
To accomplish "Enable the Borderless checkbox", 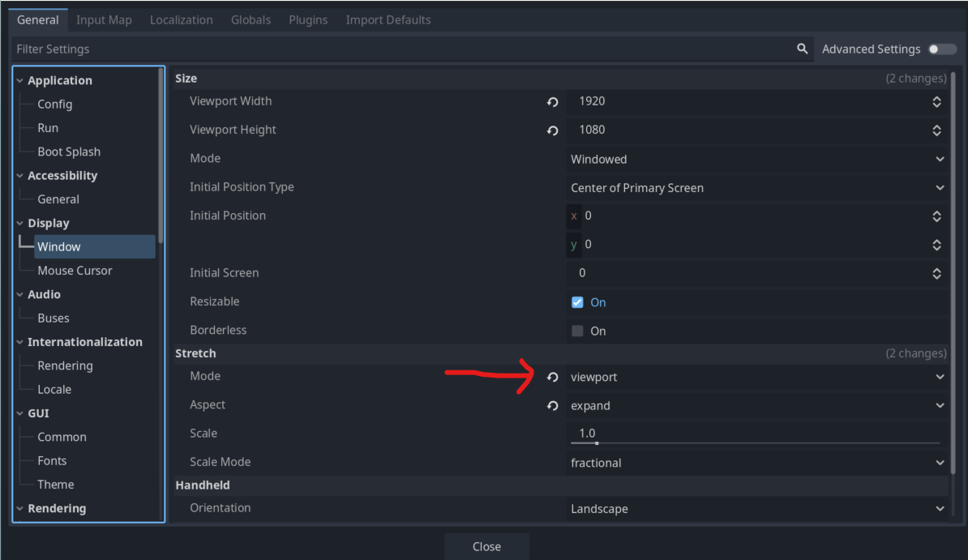I will (x=577, y=331).
